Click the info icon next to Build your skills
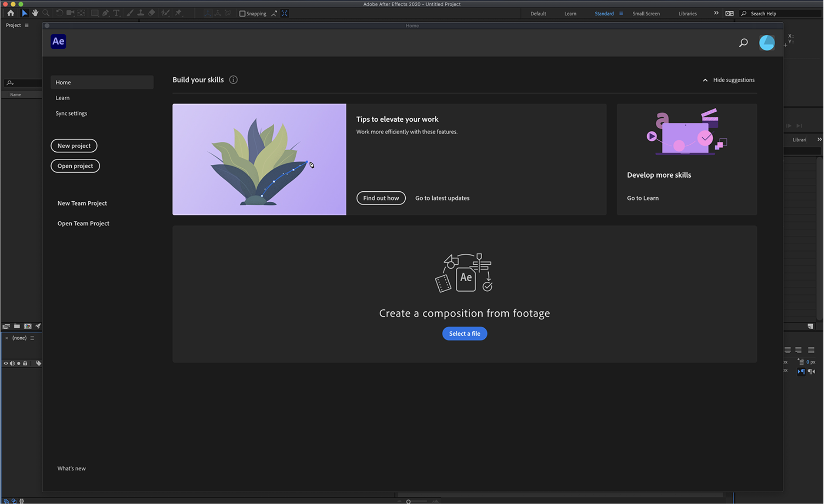This screenshot has width=825, height=504. click(233, 80)
